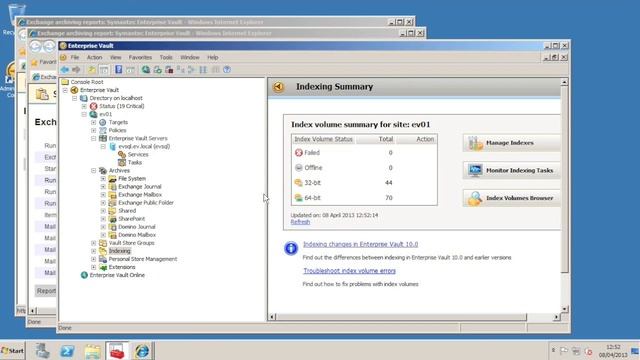This screenshot has height=360, width=640.
Task: Expand the Targets node
Action: 94,122
